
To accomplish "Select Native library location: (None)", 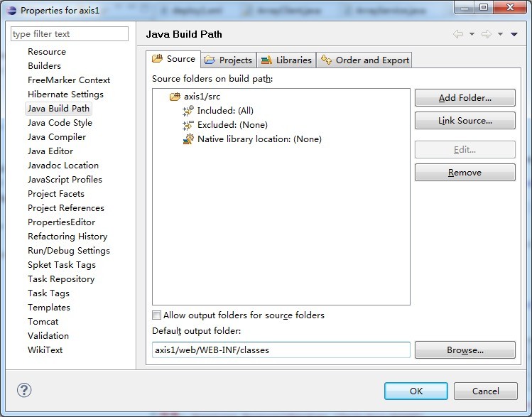I will pos(259,139).
